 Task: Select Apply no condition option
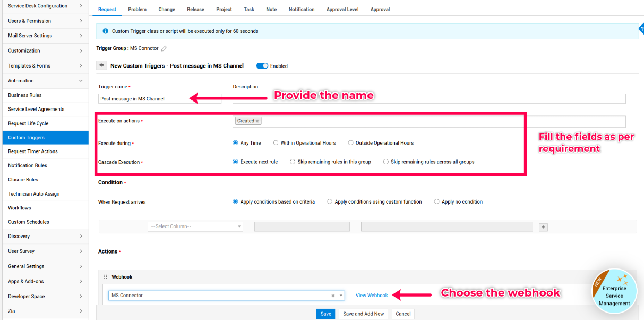pyautogui.click(x=437, y=202)
